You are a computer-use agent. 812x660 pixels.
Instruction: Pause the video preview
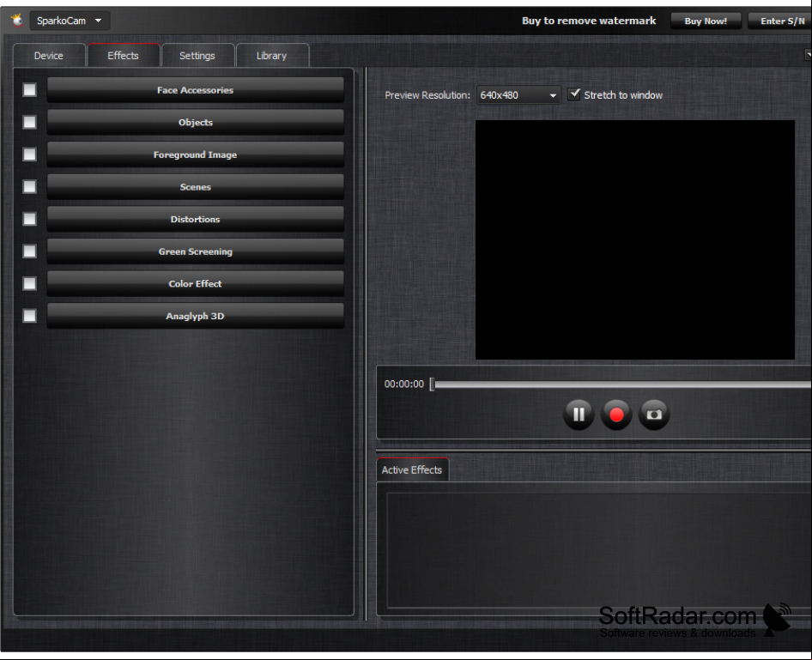[x=579, y=415]
